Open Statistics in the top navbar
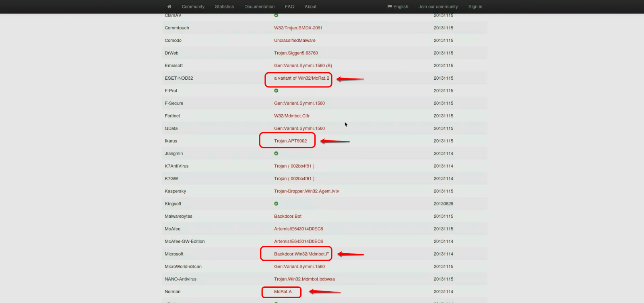This screenshot has height=303, width=644. click(224, 6)
